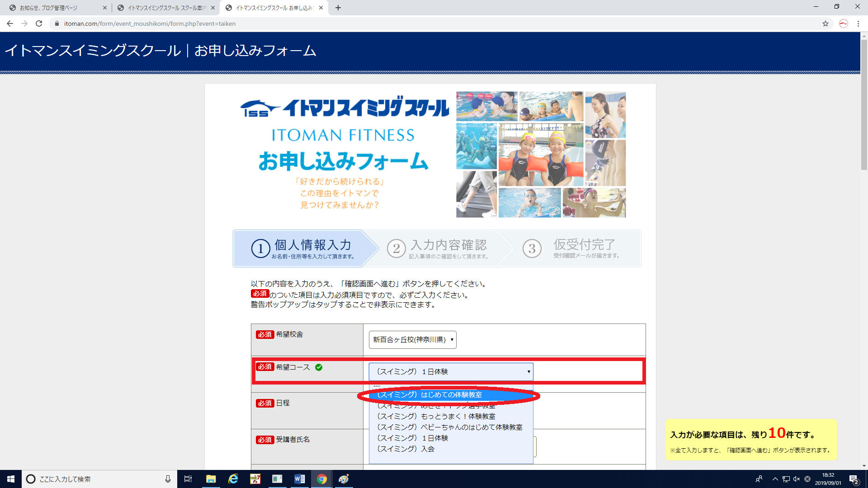The height and width of the screenshot is (488, 868).
Task: Click the site padlock security icon
Action: point(57,23)
